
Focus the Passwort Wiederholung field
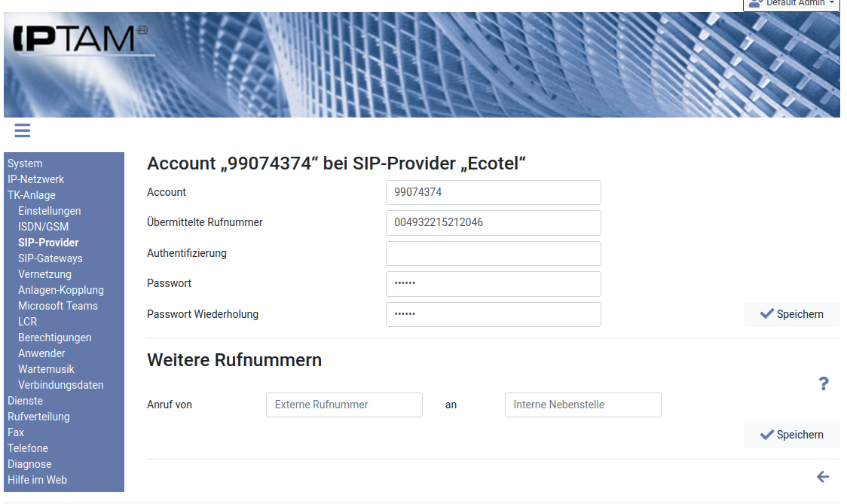click(x=493, y=314)
